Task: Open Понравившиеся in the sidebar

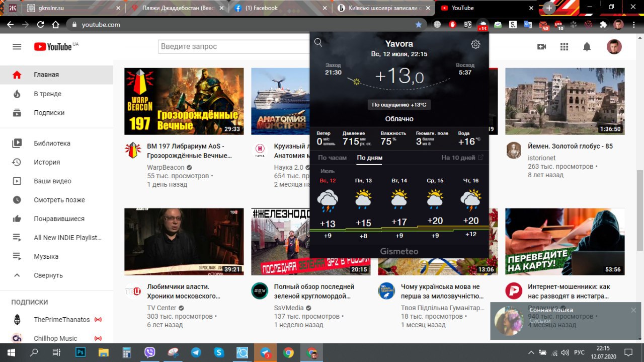Action: pyautogui.click(x=56, y=219)
